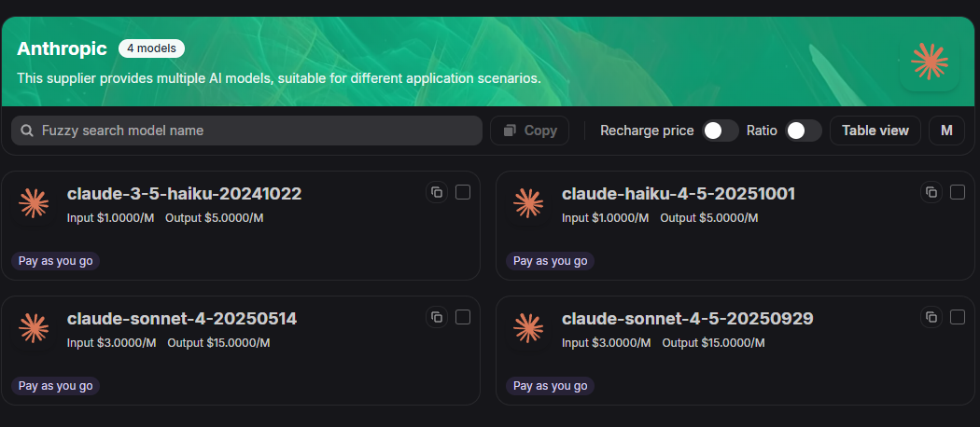The image size is (980, 427).
Task: Click the copy icon for claude-sonnet-4-20250514
Action: coord(437,317)
